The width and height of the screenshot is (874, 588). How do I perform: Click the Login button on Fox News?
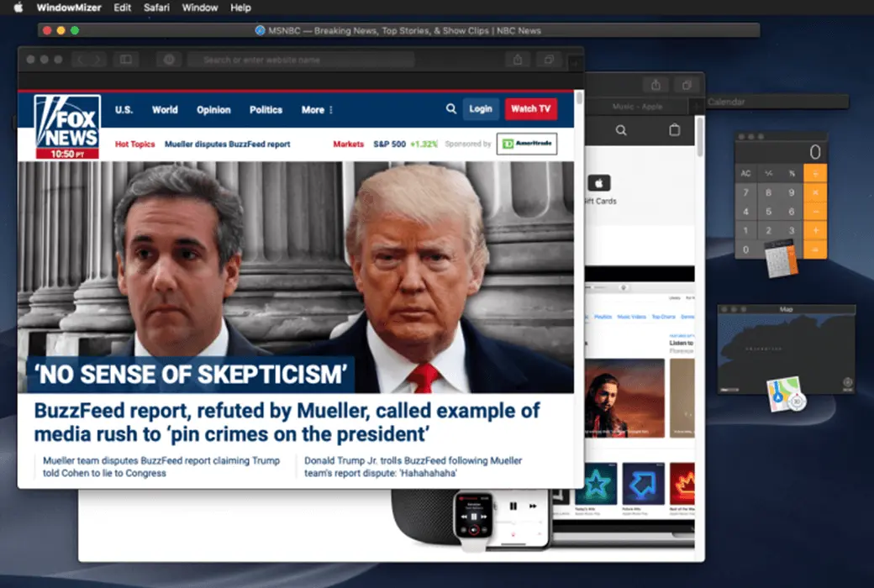[x=481, y=108]
